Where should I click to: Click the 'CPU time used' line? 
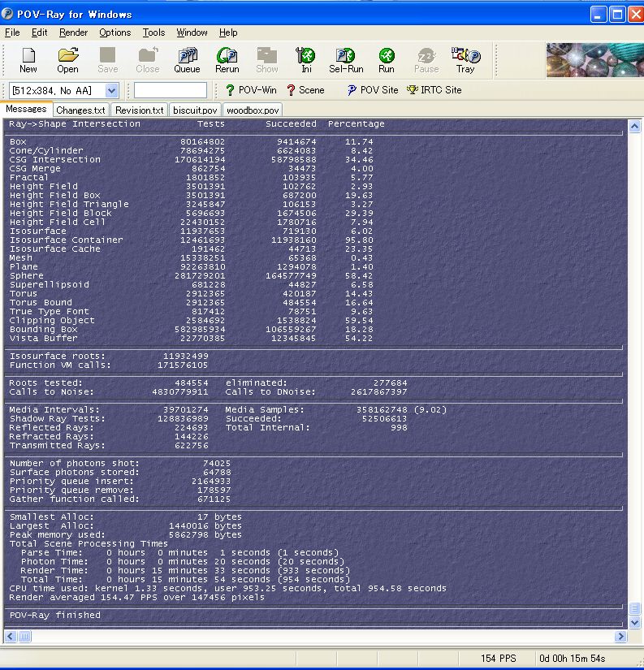point(227,589)
